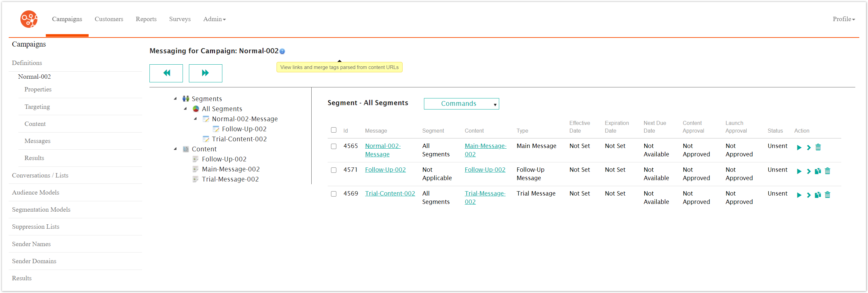Open the Follow-Up-002 message link in table
The image size is (868, 293).
click(x=385, y=170)
